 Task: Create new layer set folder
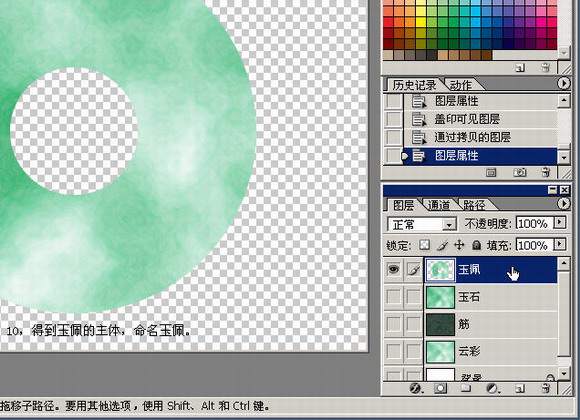466,389
